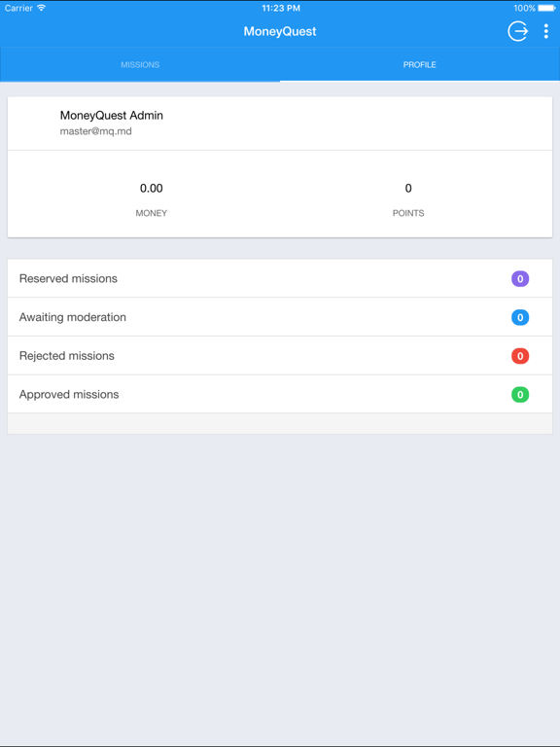Click the green Approved missions badge
The height and width of the screenshot is (747, 560).
pos(520,395)
